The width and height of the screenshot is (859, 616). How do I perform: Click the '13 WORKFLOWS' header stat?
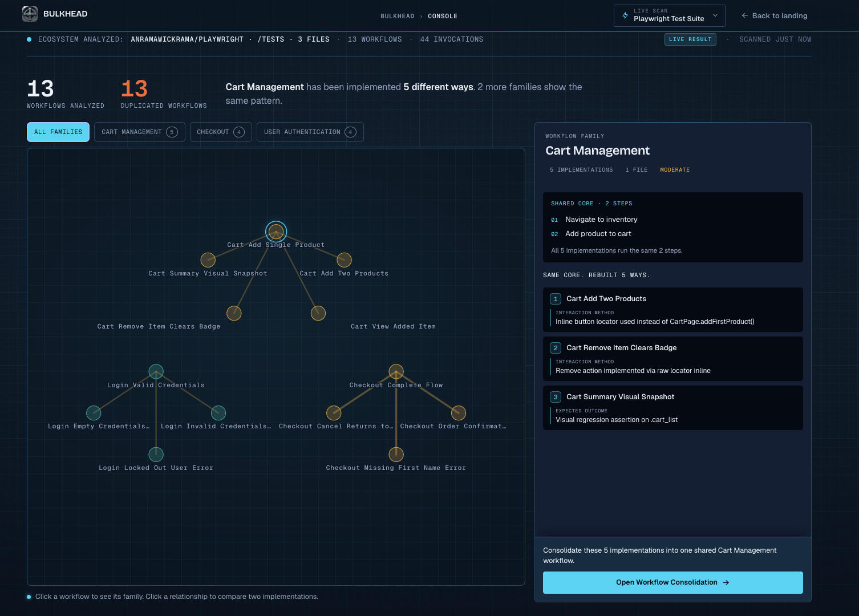pyautogui.click(x=375, y=39)
